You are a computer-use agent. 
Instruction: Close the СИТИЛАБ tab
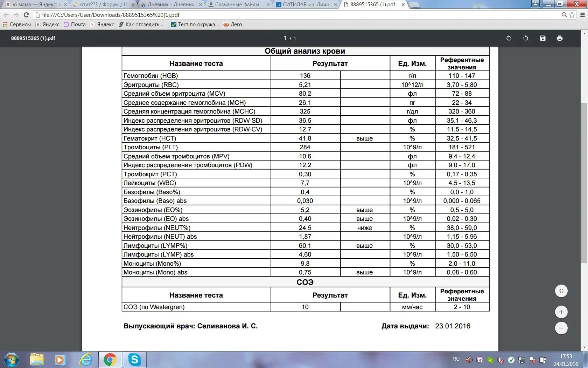click(x=336, y=5)
